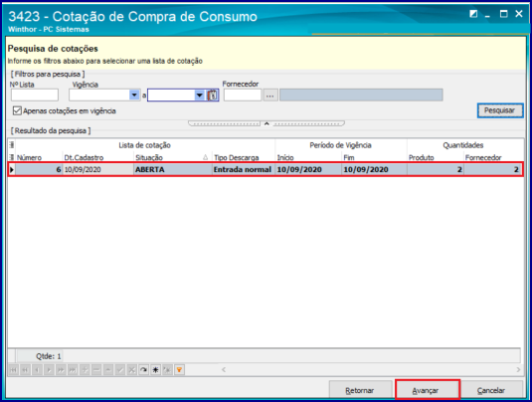Select ABERTA cell in result row
The height and width of the screenshot is (402, 532).
tap(173, 169)
